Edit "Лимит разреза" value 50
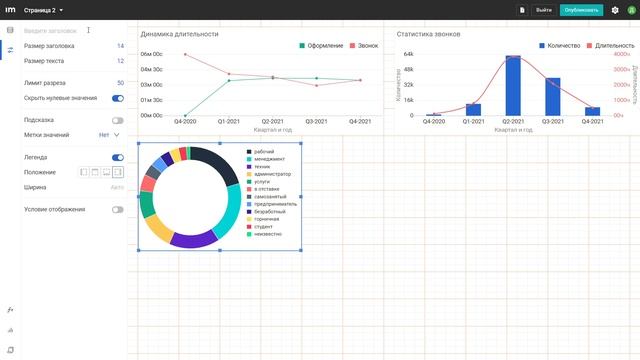The width and height of the screenshot is (640, 360). click(x=120, y=83)
